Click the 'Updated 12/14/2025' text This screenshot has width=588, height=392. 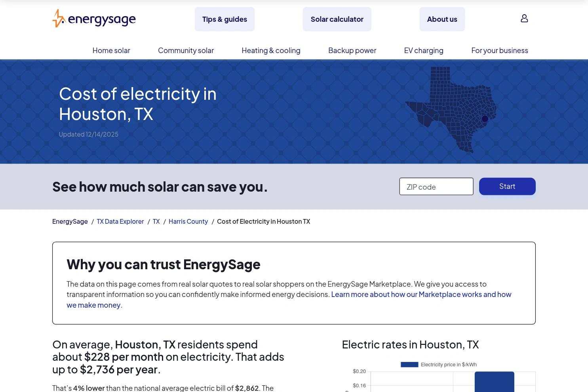point(89,134)
